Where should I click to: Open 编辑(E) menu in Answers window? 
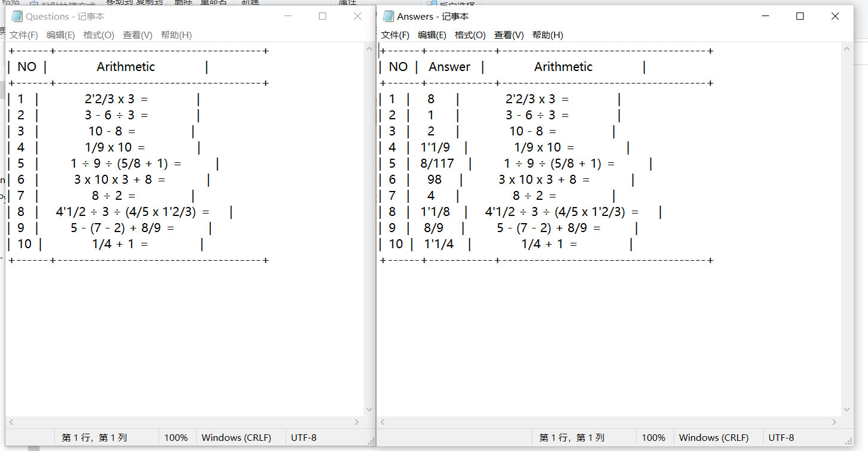(432, 35)
